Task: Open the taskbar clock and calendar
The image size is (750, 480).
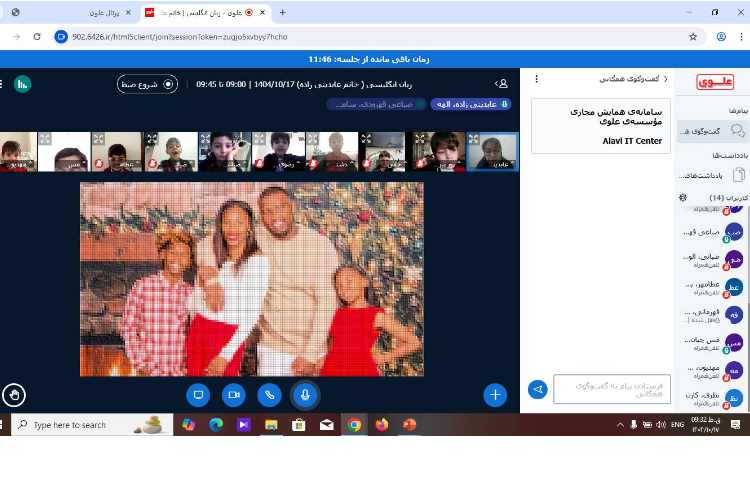Action: 706,425
